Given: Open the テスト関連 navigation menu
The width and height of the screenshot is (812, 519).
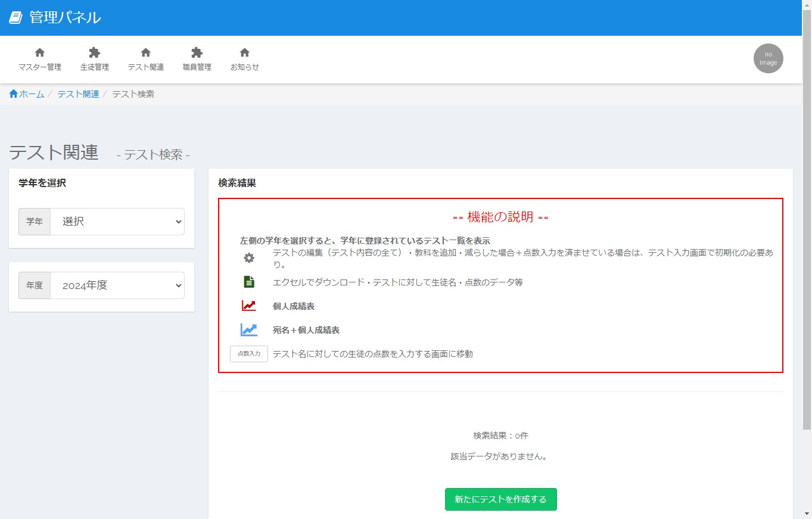Looking at the screenshot, I should click(x=145, y=60).
